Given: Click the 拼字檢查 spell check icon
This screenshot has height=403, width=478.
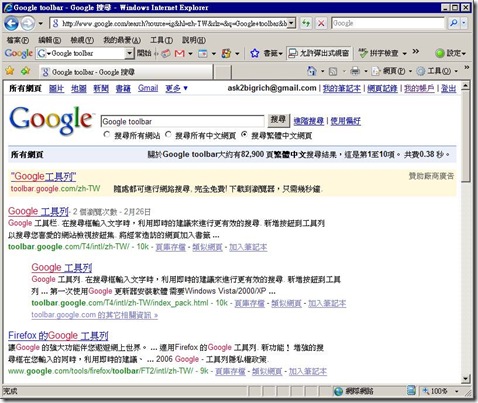Looking at the screenshot, I should (x=363, y=53).
